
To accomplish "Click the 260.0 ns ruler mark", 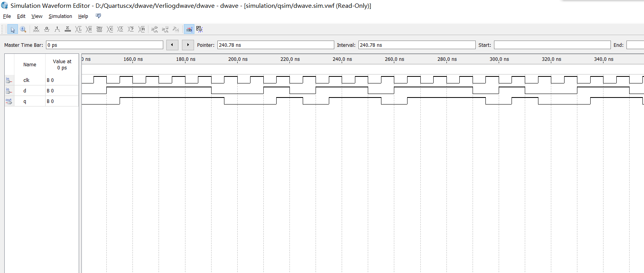I will pos(394,59).
